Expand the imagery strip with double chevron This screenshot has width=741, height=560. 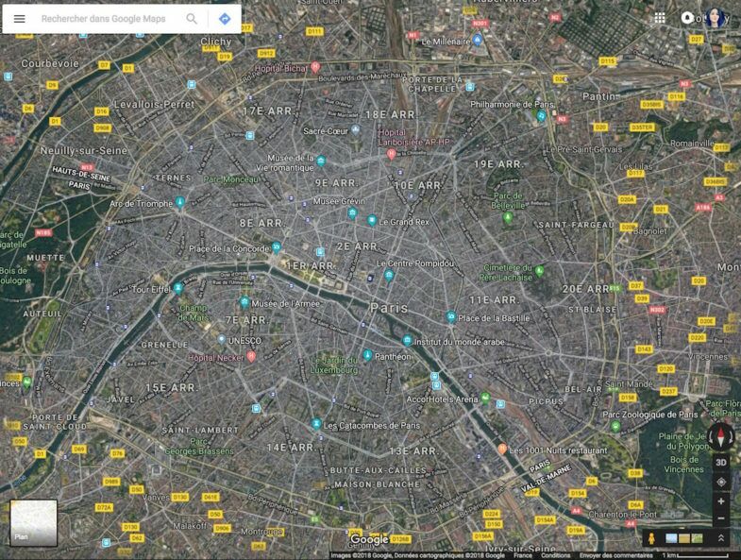tap(720, 538)
